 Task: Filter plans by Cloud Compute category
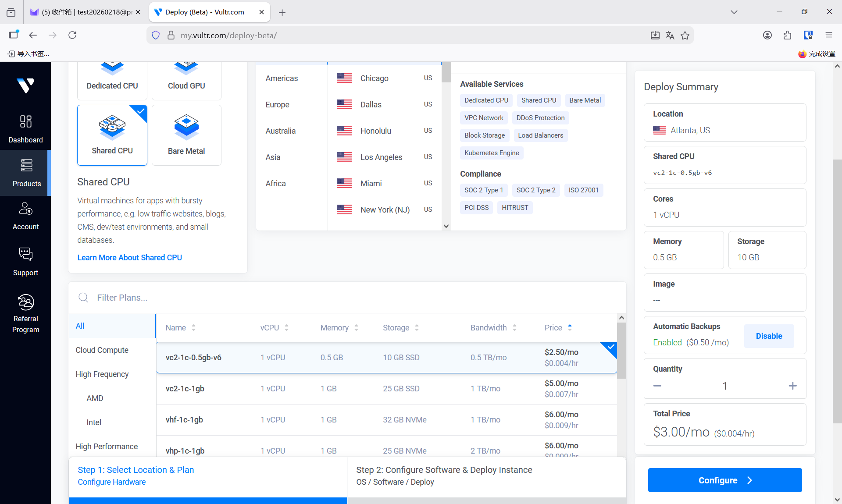tap(102, 350)
